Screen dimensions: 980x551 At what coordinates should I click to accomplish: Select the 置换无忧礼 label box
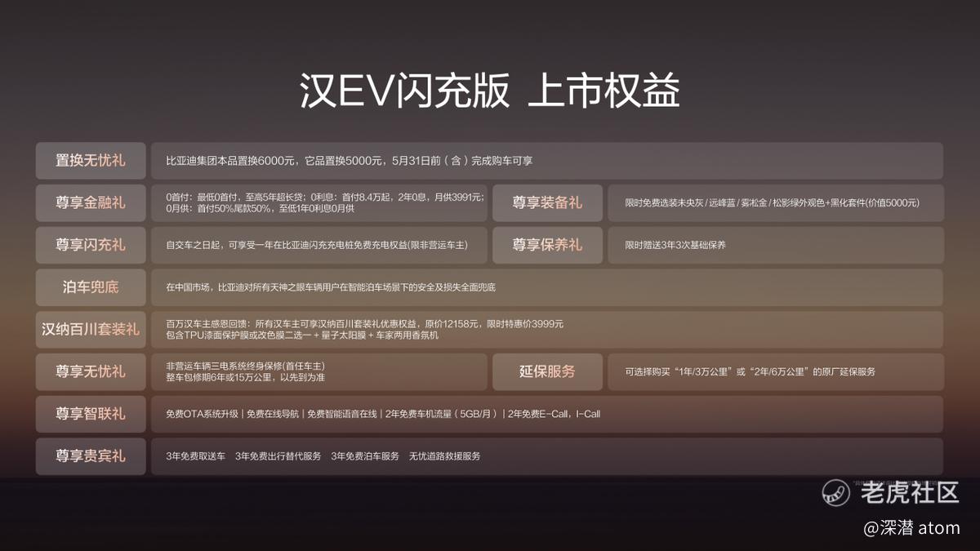[91, 161]
